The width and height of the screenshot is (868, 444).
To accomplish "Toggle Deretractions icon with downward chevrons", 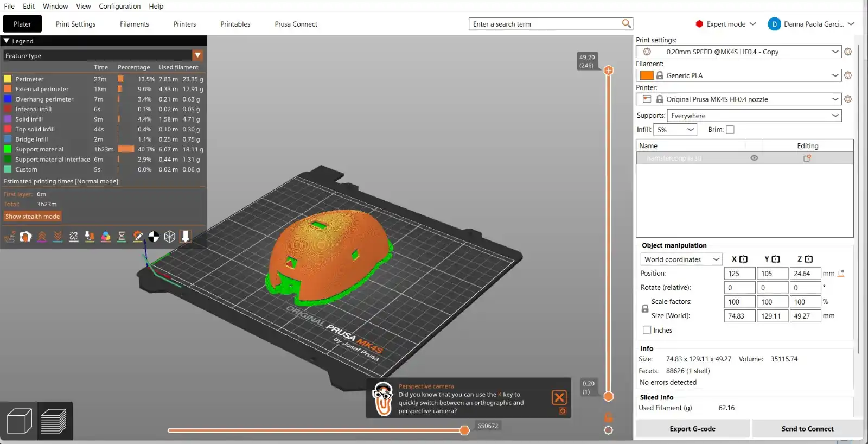I will pyautogui.click(x=58, y=237).
